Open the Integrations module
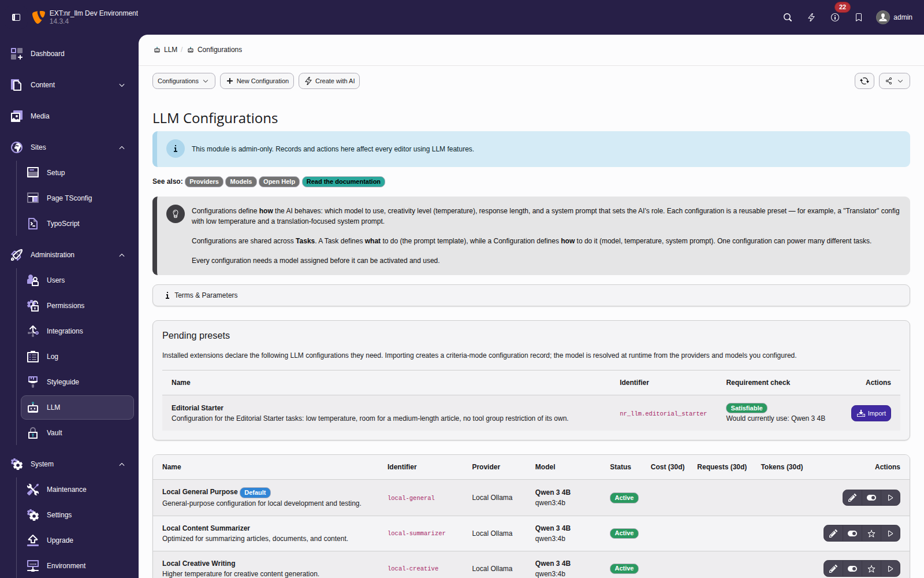This screenshot has height=578, width=924. click(x=77, y=331)
